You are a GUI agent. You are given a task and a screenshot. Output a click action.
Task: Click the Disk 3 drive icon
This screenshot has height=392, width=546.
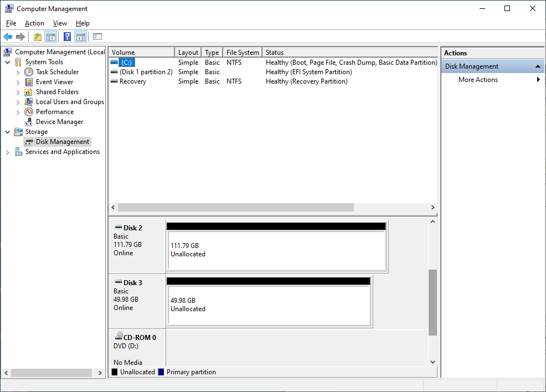click(x=119, y=282)
